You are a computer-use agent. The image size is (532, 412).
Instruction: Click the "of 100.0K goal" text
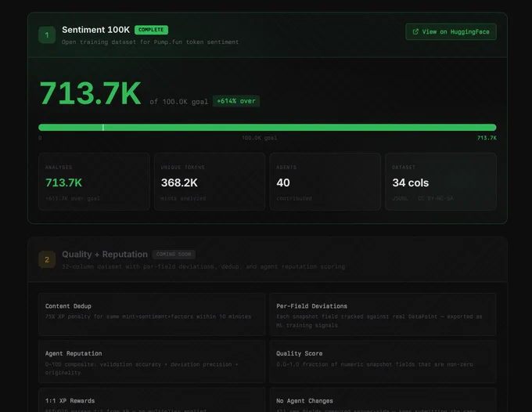[x=179, y=102]
